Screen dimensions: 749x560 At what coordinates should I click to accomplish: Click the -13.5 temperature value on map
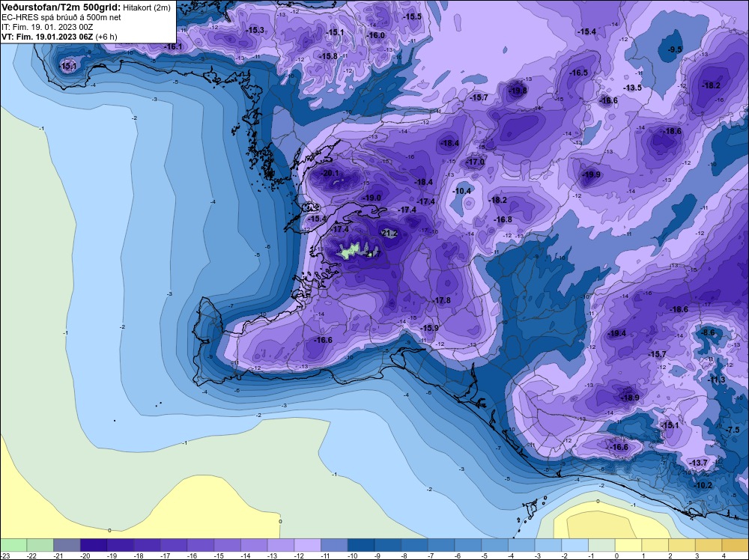coord(633,88)
